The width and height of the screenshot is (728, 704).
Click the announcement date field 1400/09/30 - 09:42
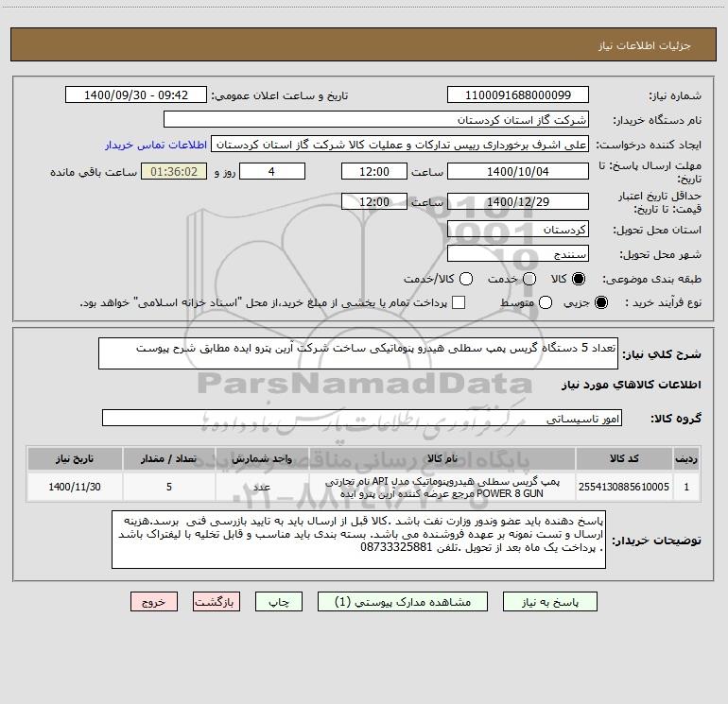[x=135, y=95]
